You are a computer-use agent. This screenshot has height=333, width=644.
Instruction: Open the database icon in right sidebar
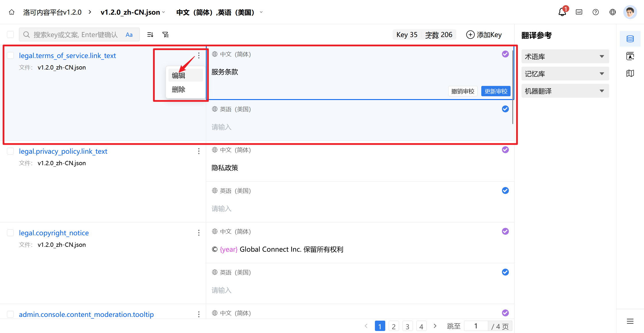630,39
